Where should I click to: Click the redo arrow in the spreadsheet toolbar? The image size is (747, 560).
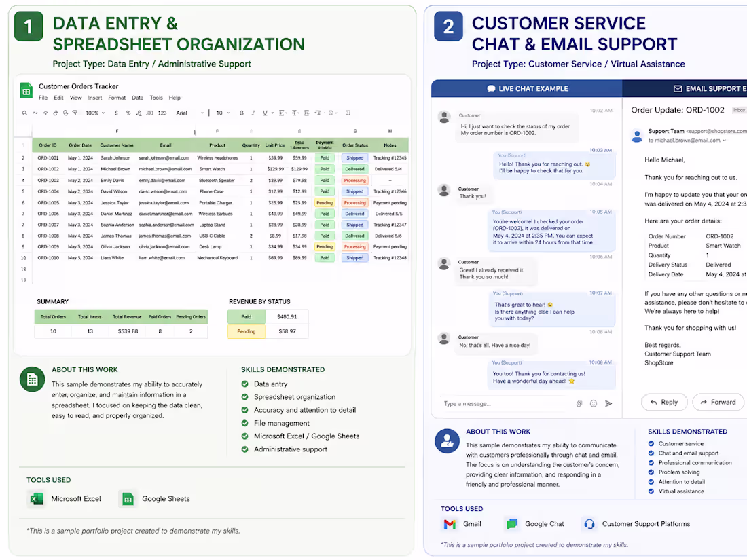[x=45, y=113]
